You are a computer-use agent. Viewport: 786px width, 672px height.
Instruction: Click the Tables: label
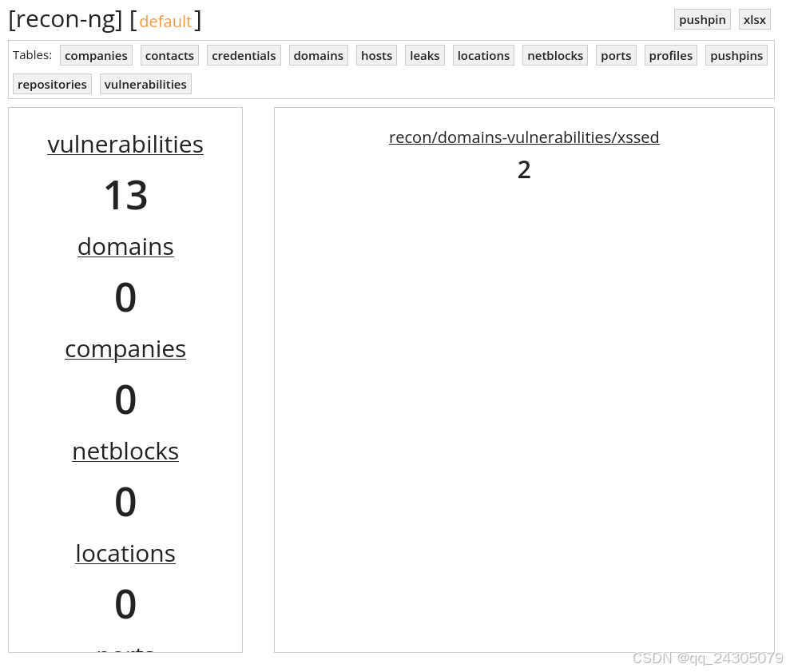(x=33, y=54)
